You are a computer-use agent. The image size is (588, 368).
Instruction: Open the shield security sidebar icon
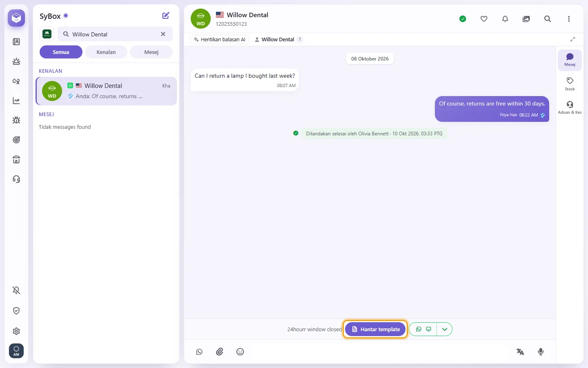16,311
